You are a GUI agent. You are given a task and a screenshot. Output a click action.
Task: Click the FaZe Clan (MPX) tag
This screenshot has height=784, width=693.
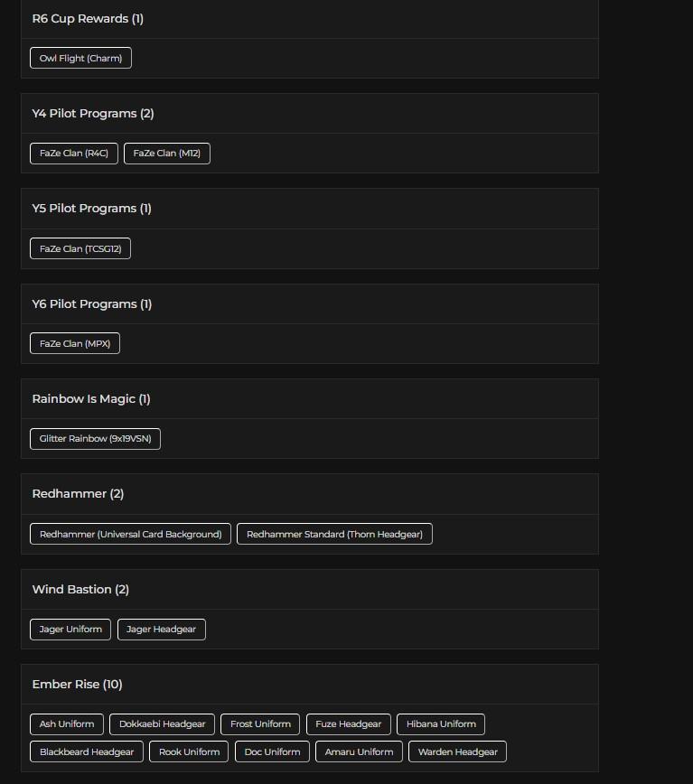pos(75,344)
